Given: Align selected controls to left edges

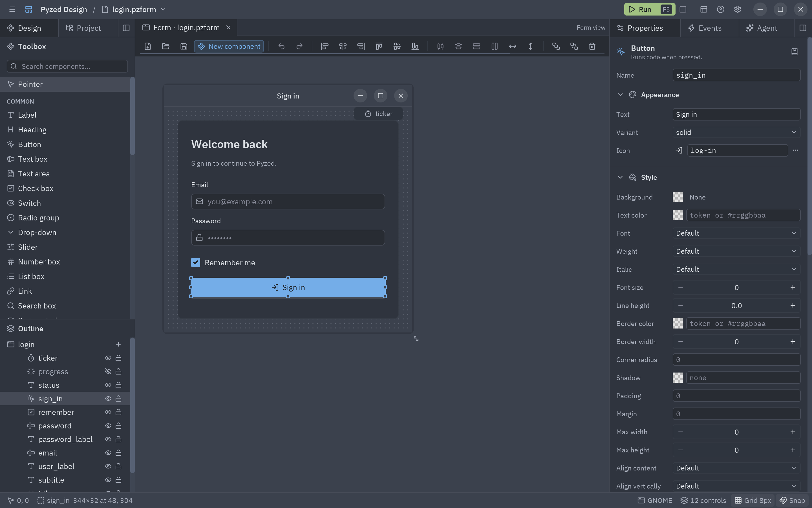Looking at the screenshot, I should point(325,46).
